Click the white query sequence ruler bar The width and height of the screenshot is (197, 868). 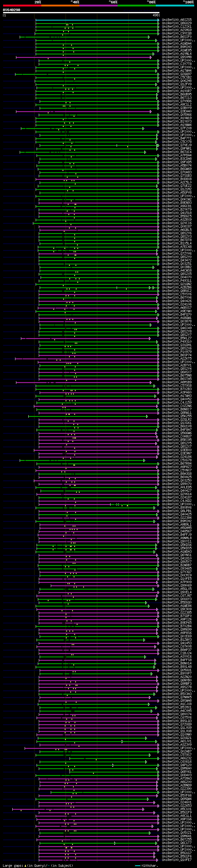click(81, 13)
